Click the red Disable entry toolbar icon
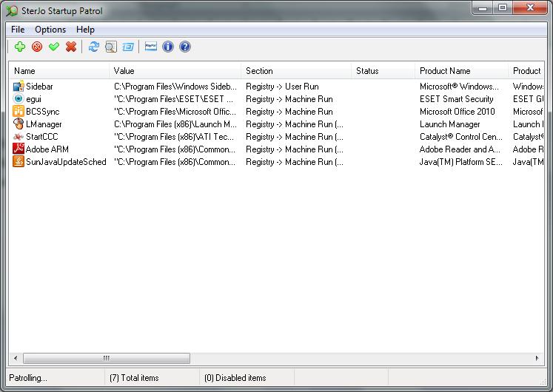The height and width of the screenshot is (392, 553). (37, 47)
